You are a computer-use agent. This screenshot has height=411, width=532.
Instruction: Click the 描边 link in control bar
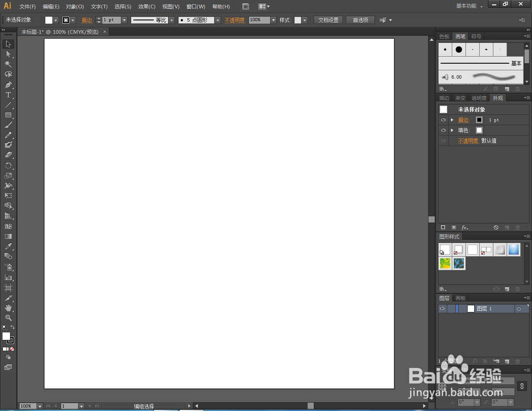[x=87, y=20]
